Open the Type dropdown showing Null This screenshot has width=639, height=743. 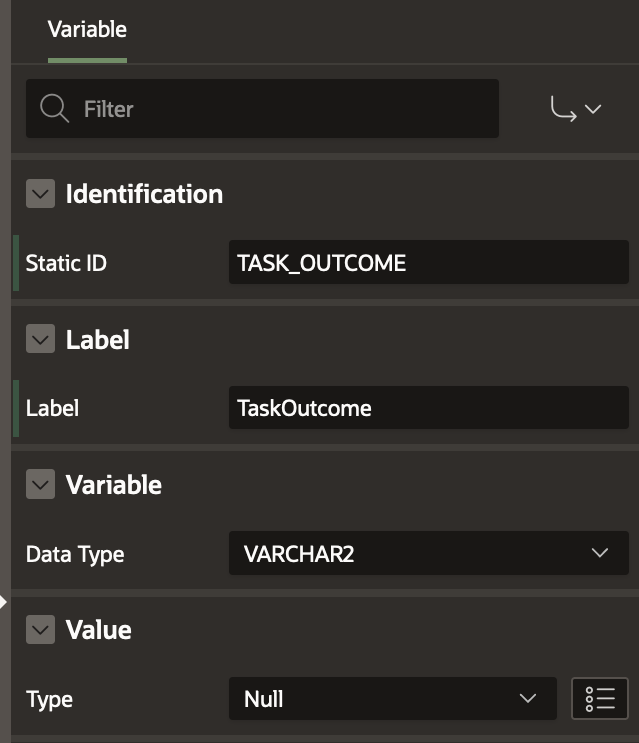pos(391,698)
